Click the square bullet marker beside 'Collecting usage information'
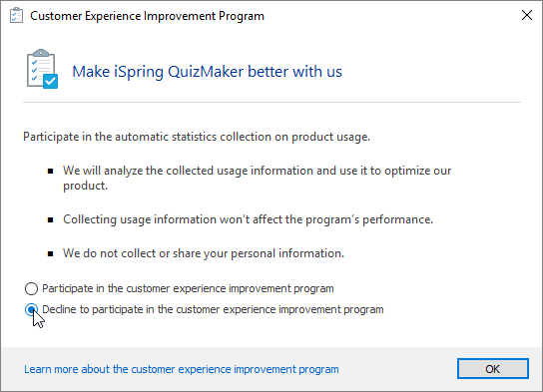 51,219
